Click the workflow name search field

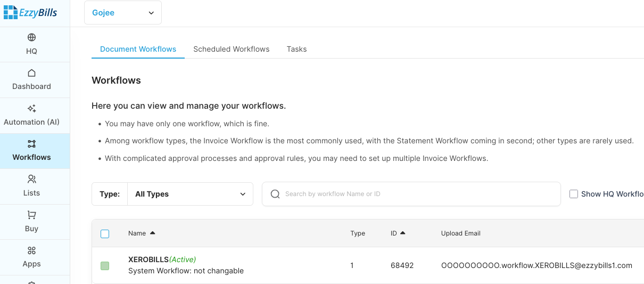point(415,194)
